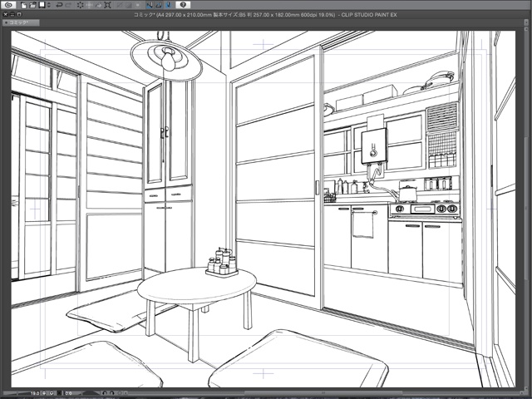Click the rotation angle field showing 0.0
This screenshot has height=399, width=532.
tap(68, 393)
